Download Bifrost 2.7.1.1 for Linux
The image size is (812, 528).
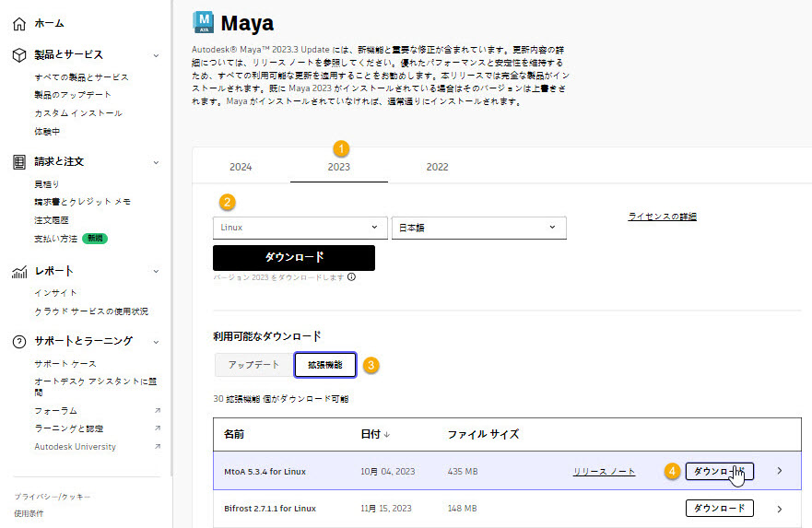pos(719,509)
